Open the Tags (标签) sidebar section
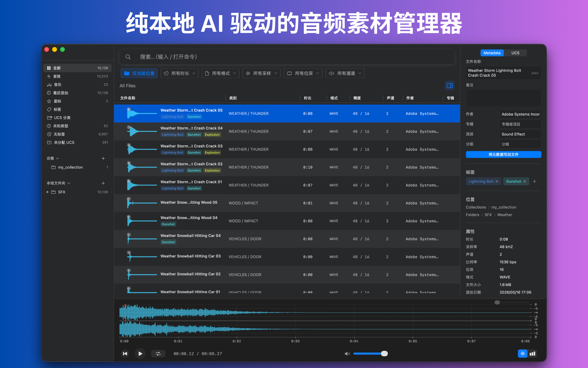Image resolution: width=588 pixels, height=368 pixels. [x=77, y=109]
